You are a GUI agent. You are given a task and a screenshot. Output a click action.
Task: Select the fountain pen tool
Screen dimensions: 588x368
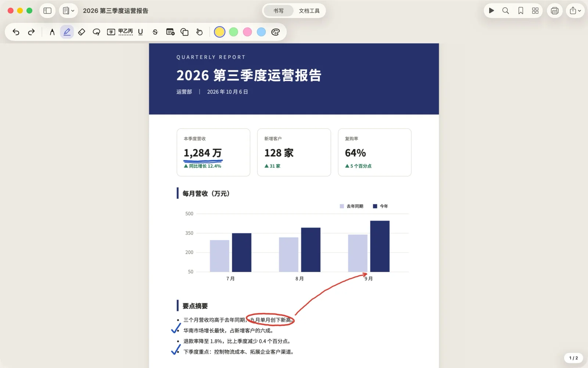[x=52, y=32]
